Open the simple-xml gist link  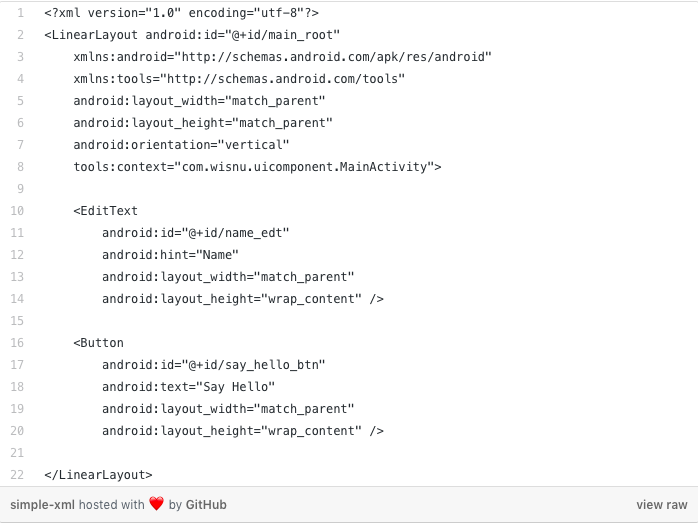42,505
